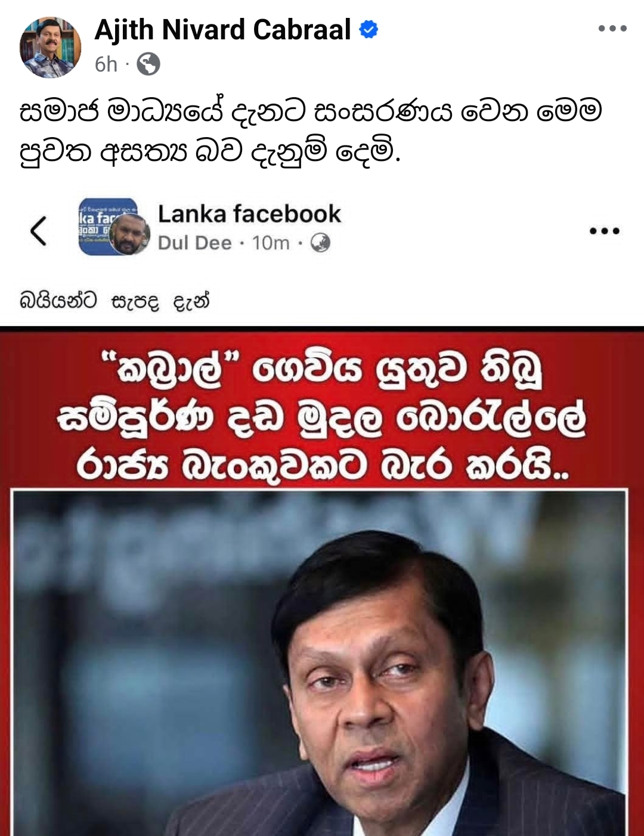The height and width of the screenshot is (836, 644).
Task: Click the shared post's Sinhala caption line
Action: coord(114,301)
